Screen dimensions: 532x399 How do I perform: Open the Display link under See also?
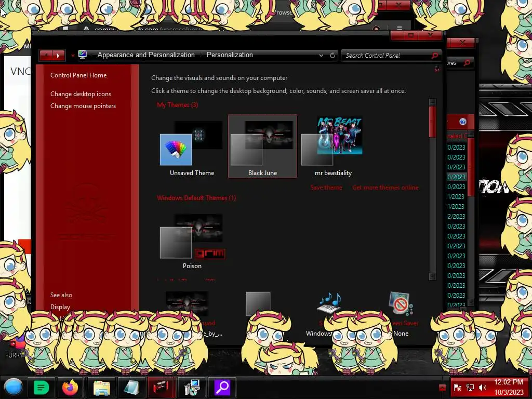click(x=60, y=307)
